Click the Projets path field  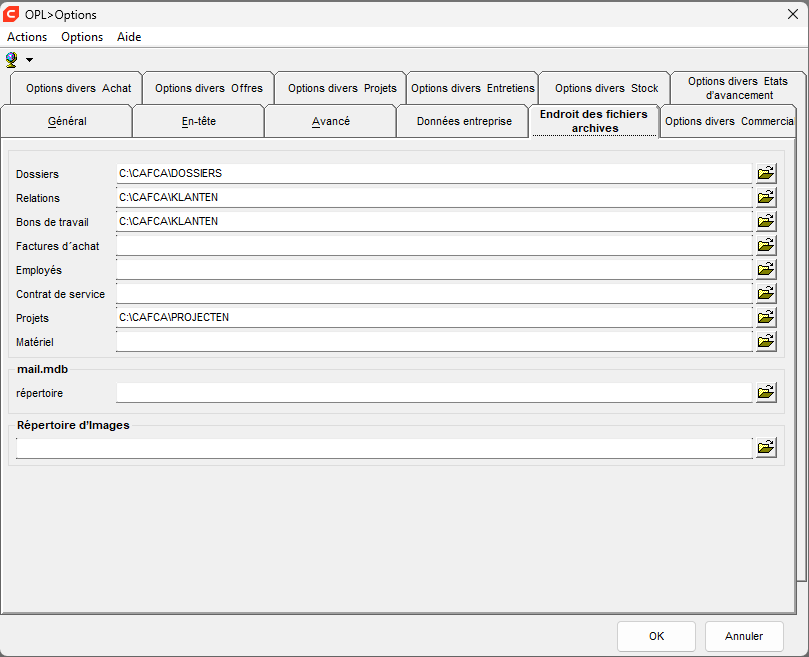click(434, 317)
